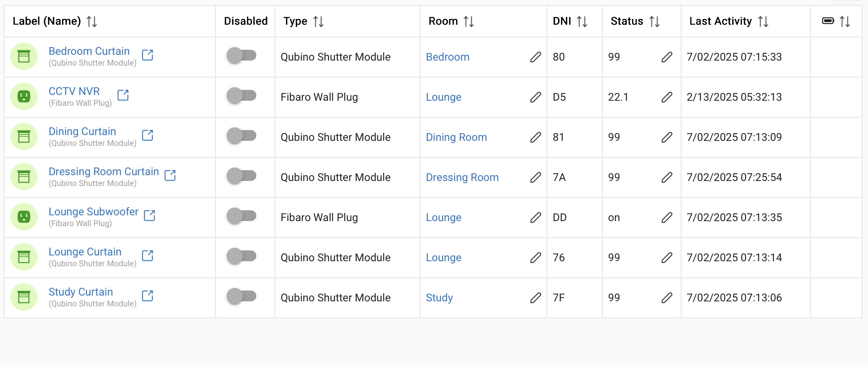The height and width of the screenshot is (365, 868).
Task: Open the Dressing Room room link
Action: 462,177
